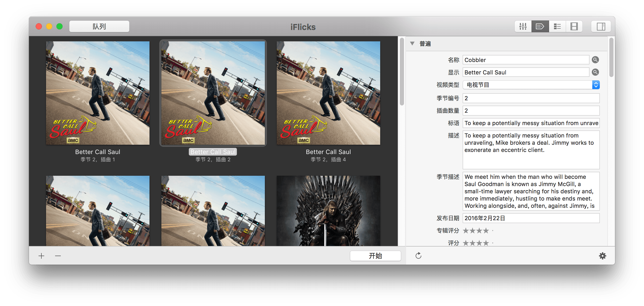Click into the 季节描述 text area

531,191
